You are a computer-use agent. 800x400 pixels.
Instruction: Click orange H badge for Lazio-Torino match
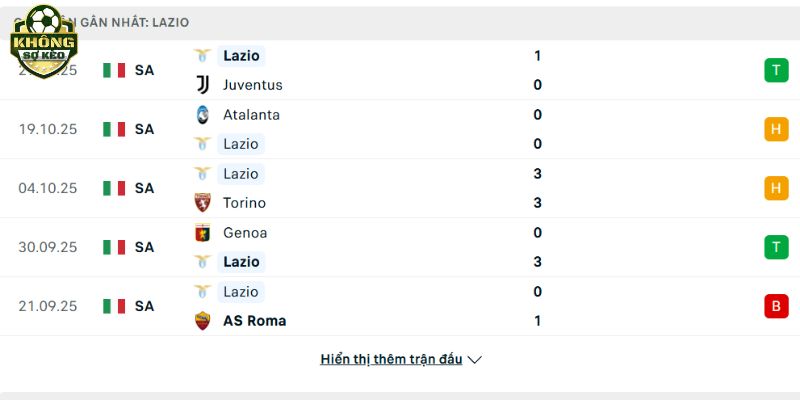pos(775,188)
